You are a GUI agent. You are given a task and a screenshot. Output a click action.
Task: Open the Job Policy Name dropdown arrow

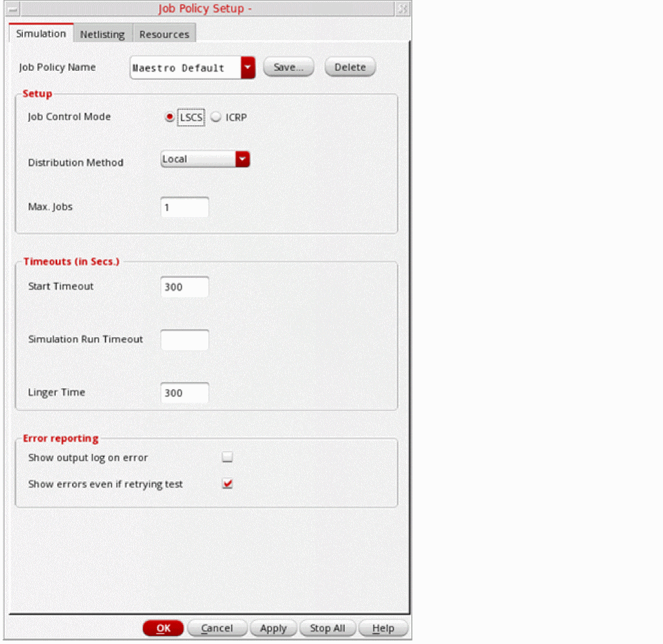[248, 68]
